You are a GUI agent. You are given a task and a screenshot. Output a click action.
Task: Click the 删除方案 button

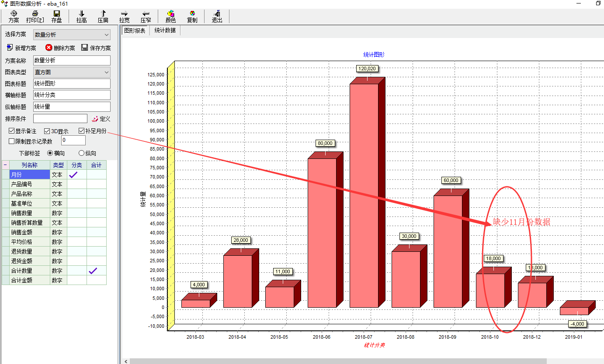60,48
